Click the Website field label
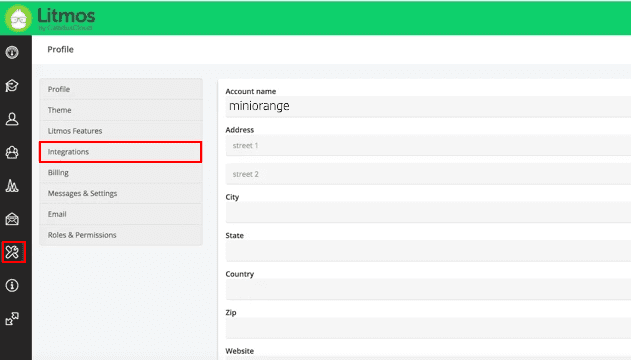This screenshot has height=360, width=631. coord(239,351)
